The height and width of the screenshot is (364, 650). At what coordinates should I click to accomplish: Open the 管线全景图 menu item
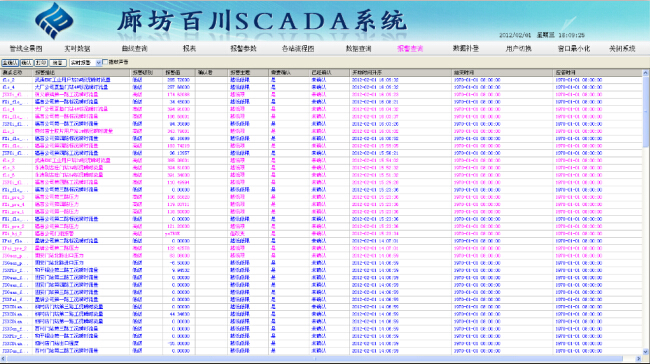point(26,49)
